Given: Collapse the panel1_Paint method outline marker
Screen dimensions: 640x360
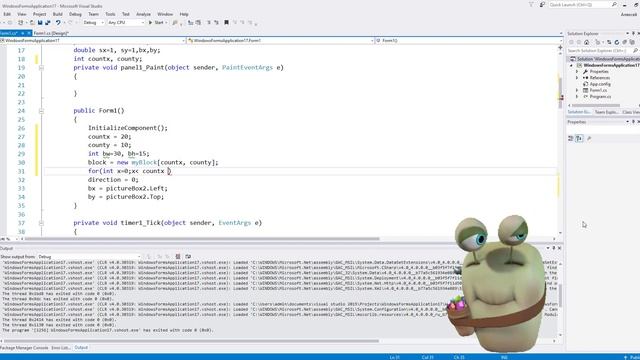Looking at the screenshot, I should click(41, 68).
